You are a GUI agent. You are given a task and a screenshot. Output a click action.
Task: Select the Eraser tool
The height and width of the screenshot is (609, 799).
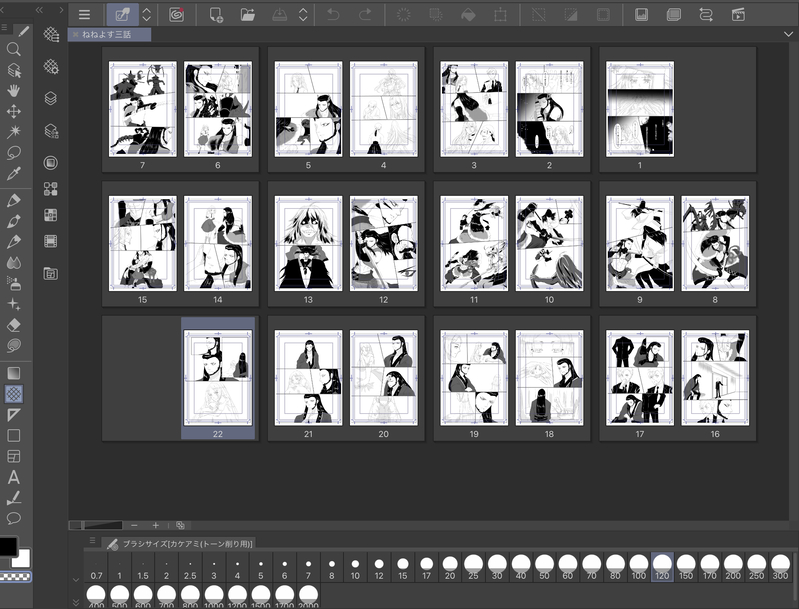click(x=14, y=325)
